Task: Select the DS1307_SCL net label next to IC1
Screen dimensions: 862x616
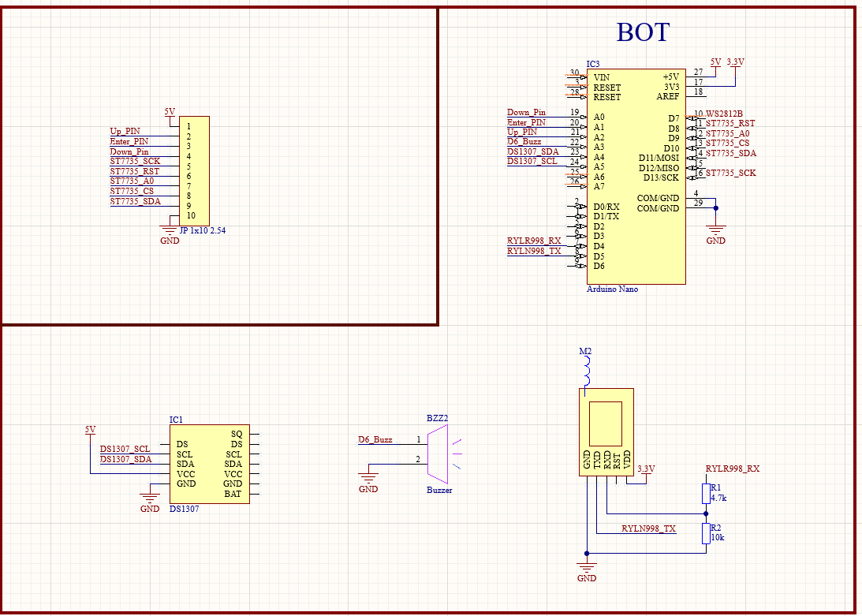Action: 125,449
